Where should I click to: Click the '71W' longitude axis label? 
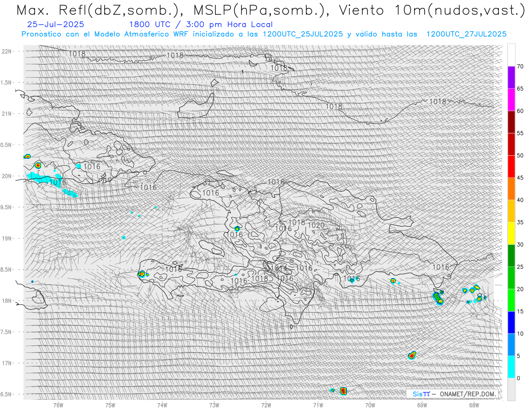tap(318, 405)
